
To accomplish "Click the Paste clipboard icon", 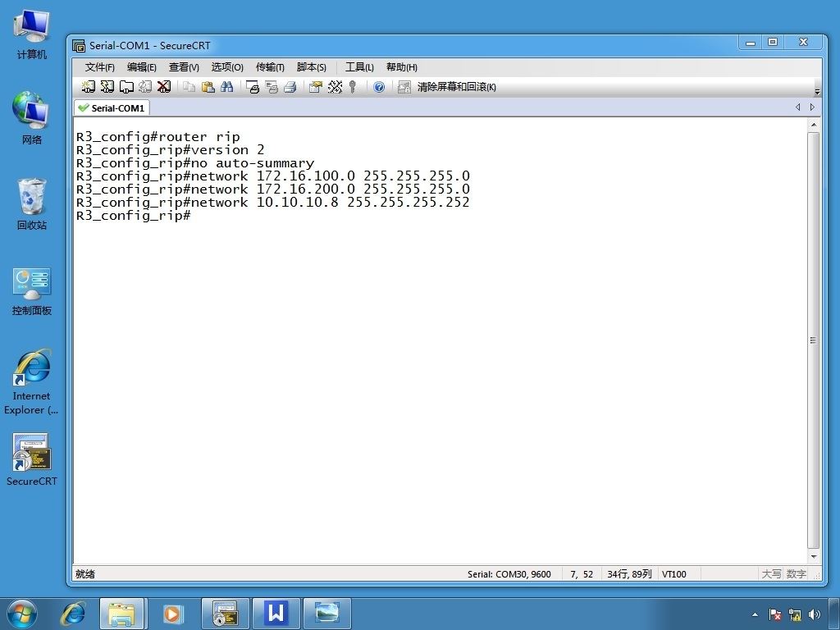I will tap(208, 87).
